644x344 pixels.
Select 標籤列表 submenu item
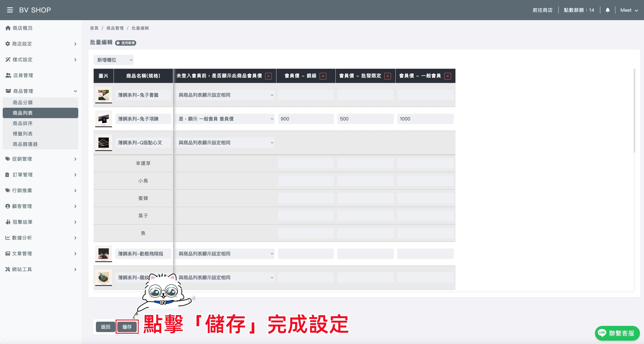(x=40, y=134)
